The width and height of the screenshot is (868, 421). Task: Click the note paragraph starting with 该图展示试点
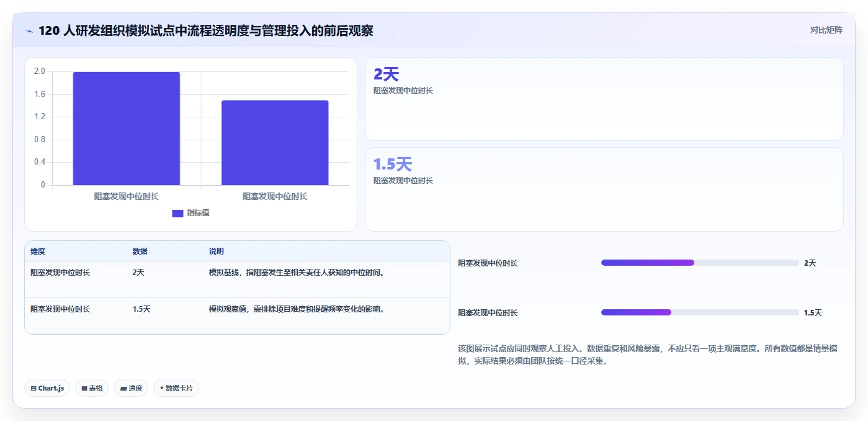(x=648, y=355)
